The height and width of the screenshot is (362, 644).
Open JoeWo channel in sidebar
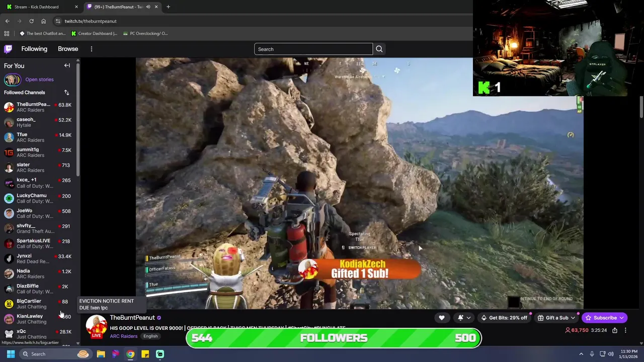coord(38,213)
